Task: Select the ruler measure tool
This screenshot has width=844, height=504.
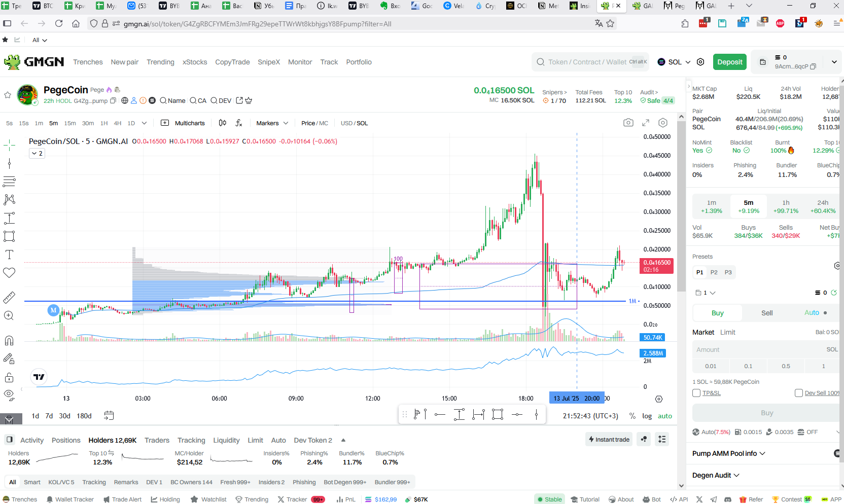Action: 9,298
